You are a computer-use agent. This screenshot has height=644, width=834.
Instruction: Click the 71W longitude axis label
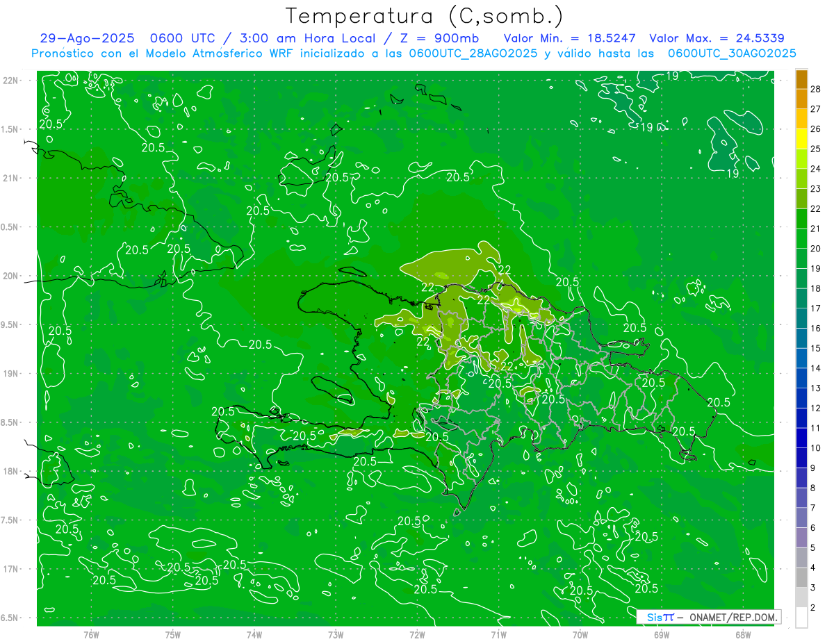point(498,635)
